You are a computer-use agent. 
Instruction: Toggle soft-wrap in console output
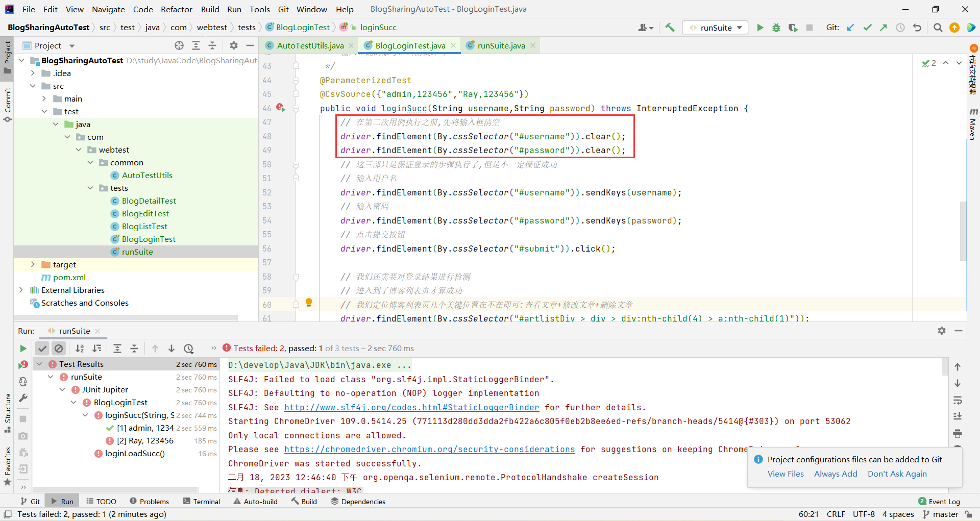pyautogui.click(x=958, y=400)
